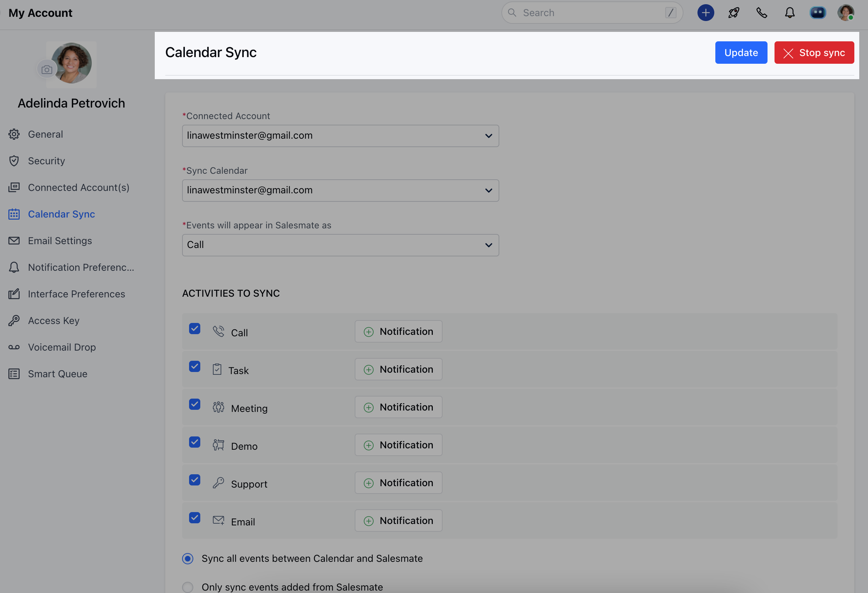Viewport: 868px width, 593px height.
Task: Open Voicemail Drop section
Action: (62, 347)
